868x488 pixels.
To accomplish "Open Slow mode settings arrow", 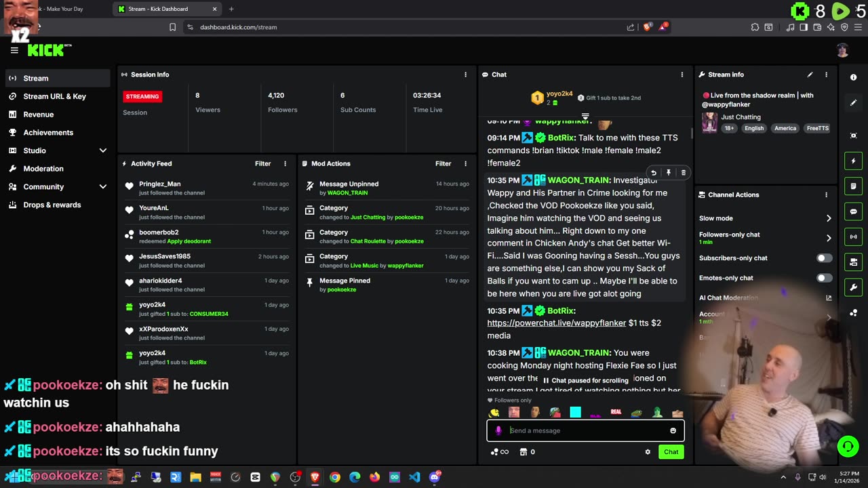I will [828, 218].
